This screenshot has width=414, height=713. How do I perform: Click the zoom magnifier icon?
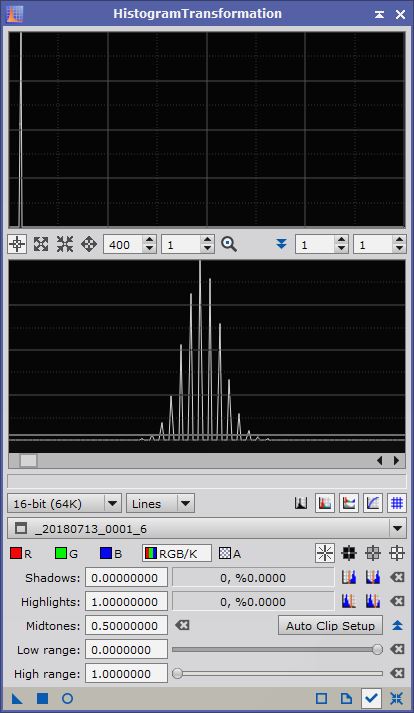tap(229, 245)
